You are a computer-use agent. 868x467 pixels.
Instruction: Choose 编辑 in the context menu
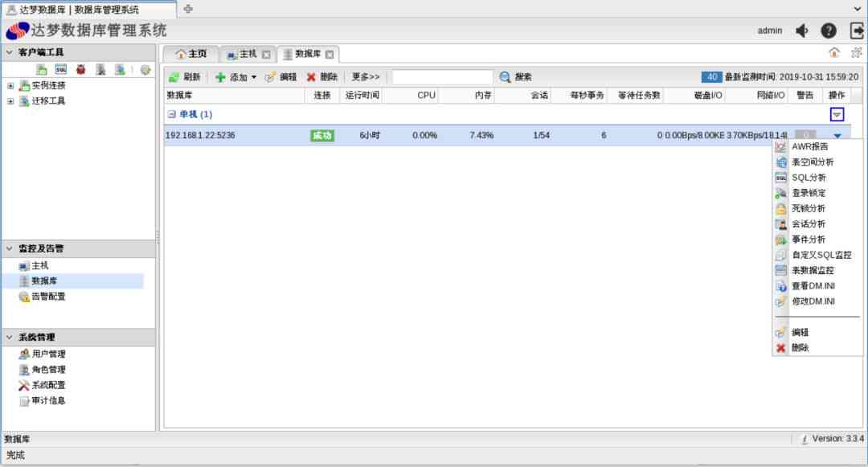pyautogui.click(x=817, y=333)
